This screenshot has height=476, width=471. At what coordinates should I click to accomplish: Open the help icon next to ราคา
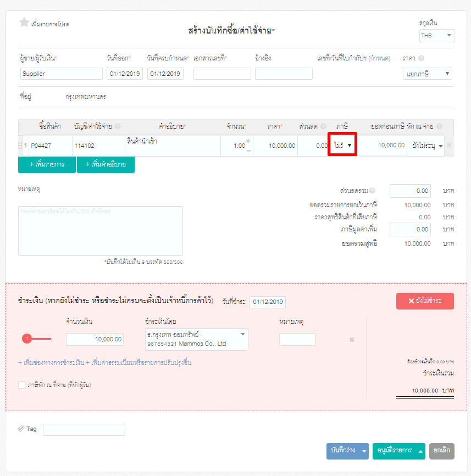[422, 58]
